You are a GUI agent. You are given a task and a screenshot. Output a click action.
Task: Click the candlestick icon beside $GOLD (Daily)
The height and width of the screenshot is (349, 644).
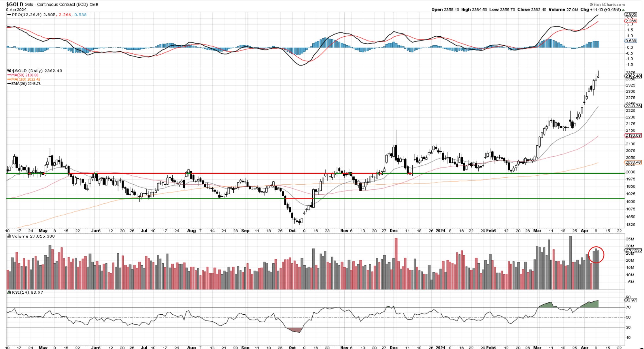(9, 71)
